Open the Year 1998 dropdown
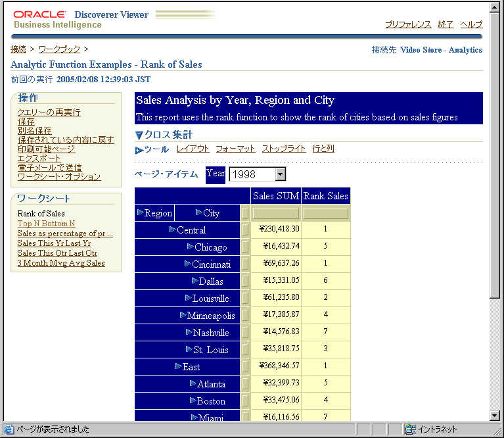The width and height of the screenshot is (504, 438). (281, 174)
